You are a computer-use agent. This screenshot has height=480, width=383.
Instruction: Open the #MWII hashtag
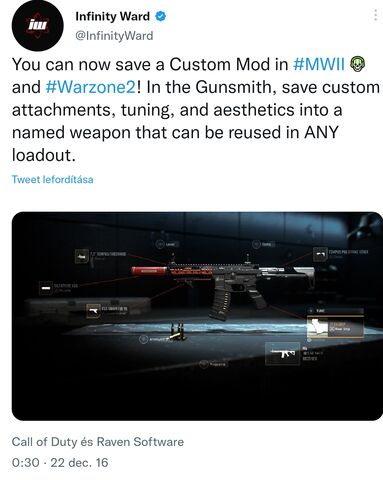(x=319, y=64)
